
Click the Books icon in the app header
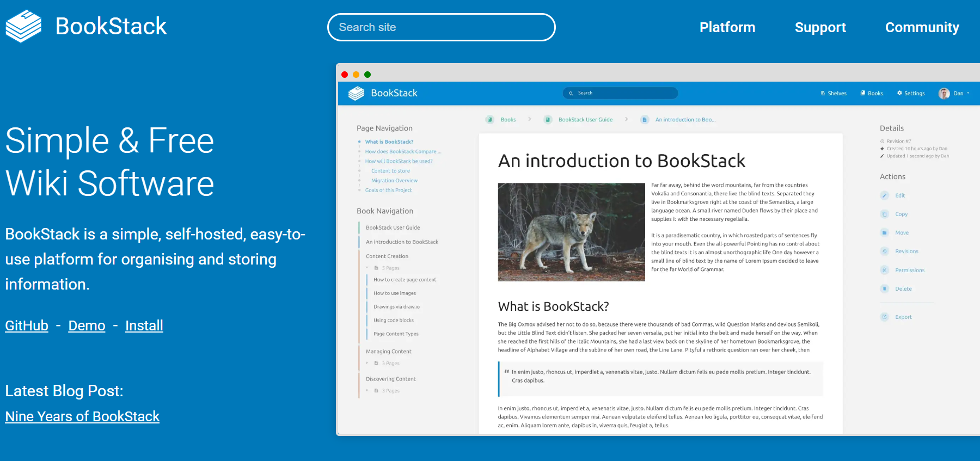(863, 93)
